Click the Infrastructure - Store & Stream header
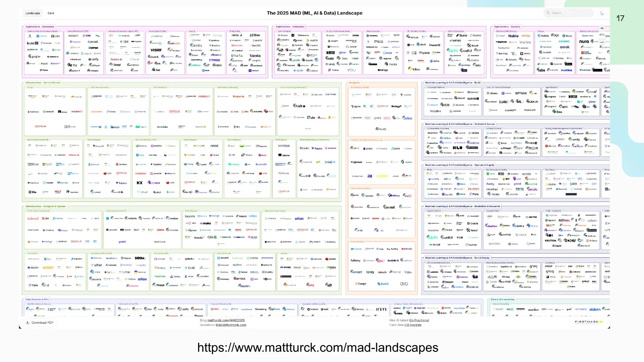644x362 pixels. (x=43, y=83)
